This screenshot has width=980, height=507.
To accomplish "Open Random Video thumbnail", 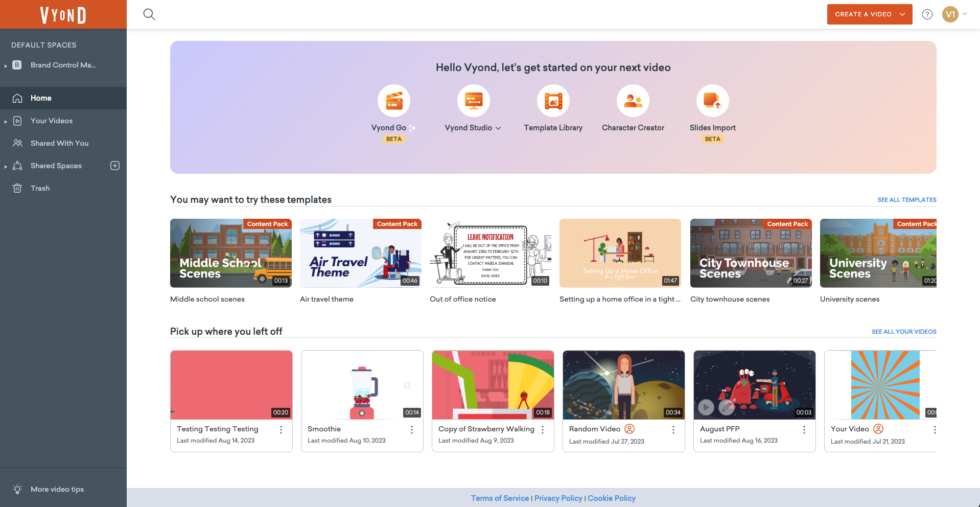I will coord(624,385).
